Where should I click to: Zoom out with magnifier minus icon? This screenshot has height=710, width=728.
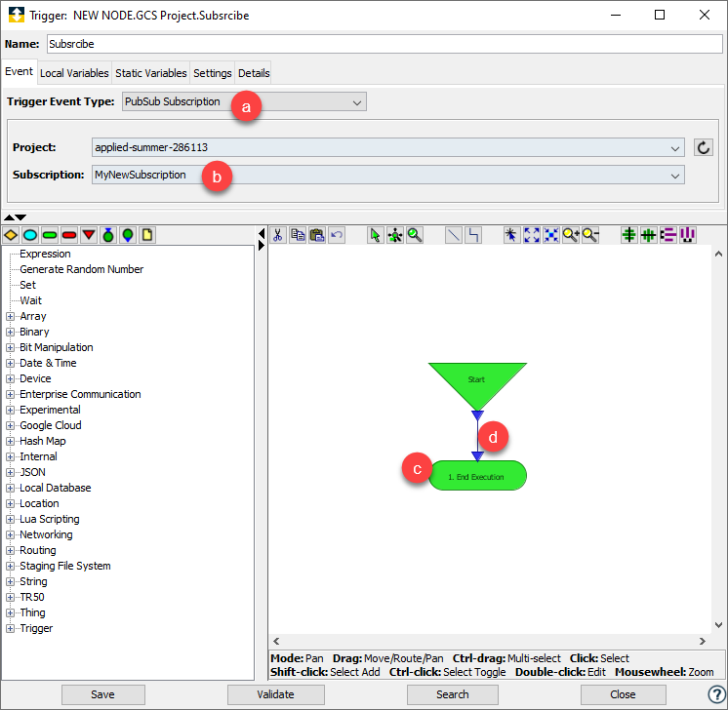(x=590, y=235)
